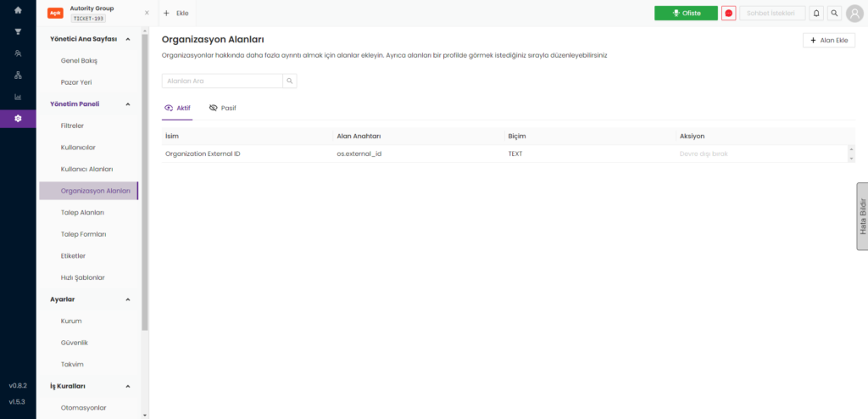The width and height of the screenshot is (868, 419).
Task: Switch to the Pasif tab
Action: point(223,108)
